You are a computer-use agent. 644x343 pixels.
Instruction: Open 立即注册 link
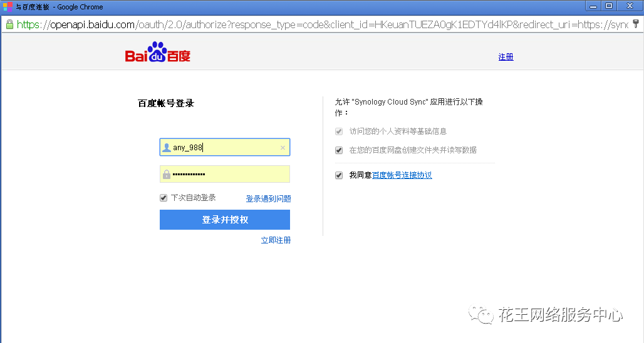click(276, 240)
